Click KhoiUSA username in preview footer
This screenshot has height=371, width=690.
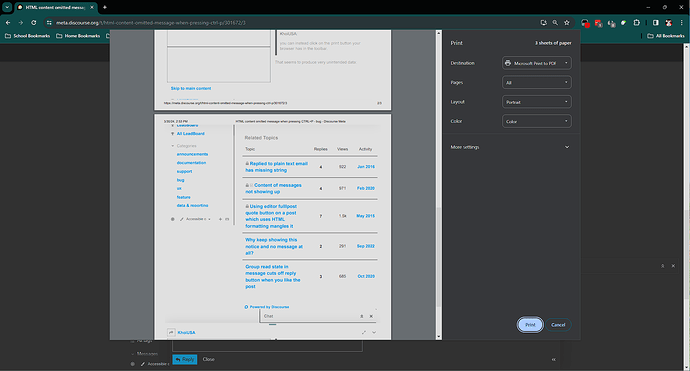[x=187, y=333]
